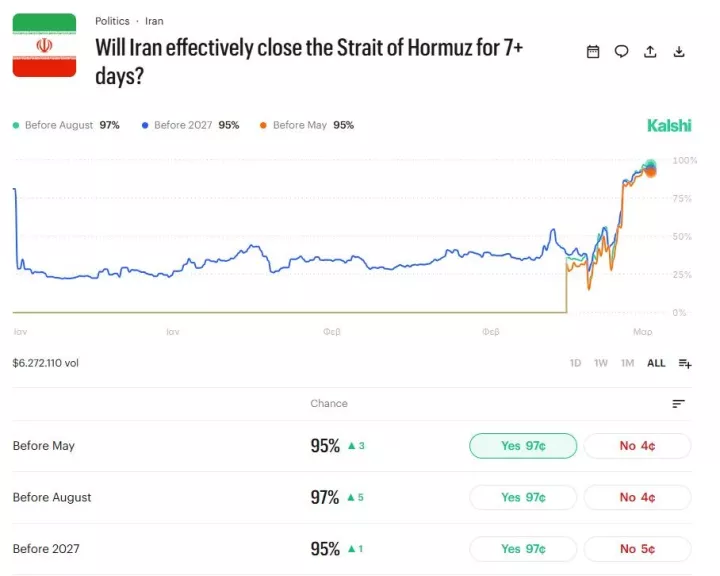Toggle the Before May chart legend series

307,125
